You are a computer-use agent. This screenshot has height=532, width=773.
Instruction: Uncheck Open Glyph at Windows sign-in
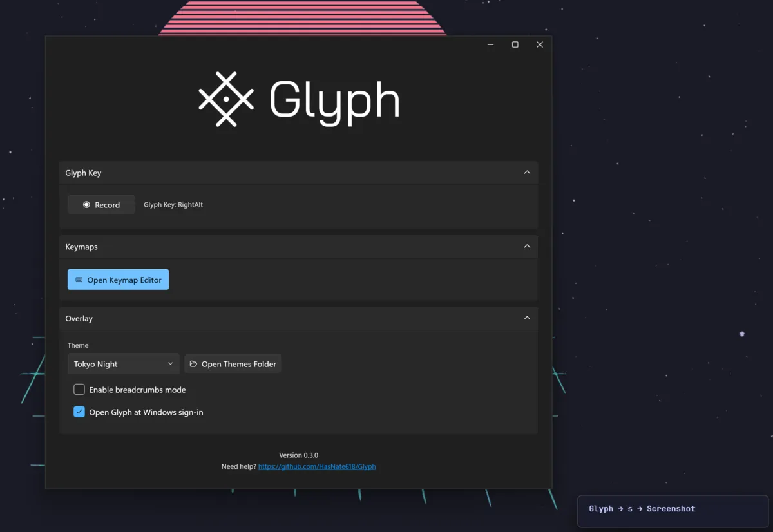79,412
